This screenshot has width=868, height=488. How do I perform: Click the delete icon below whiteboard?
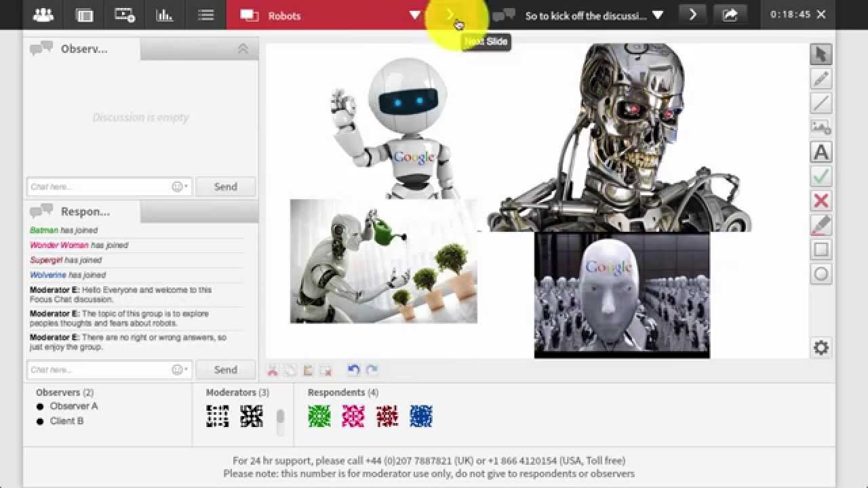tap(326, 370)
